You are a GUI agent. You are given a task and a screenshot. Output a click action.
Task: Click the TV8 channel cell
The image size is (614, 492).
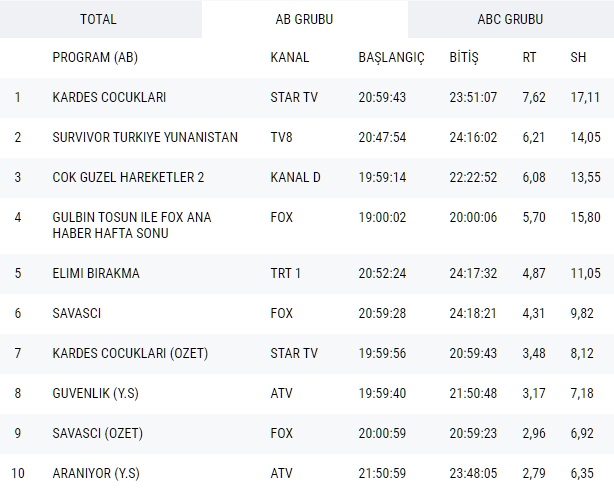point(282,138)
